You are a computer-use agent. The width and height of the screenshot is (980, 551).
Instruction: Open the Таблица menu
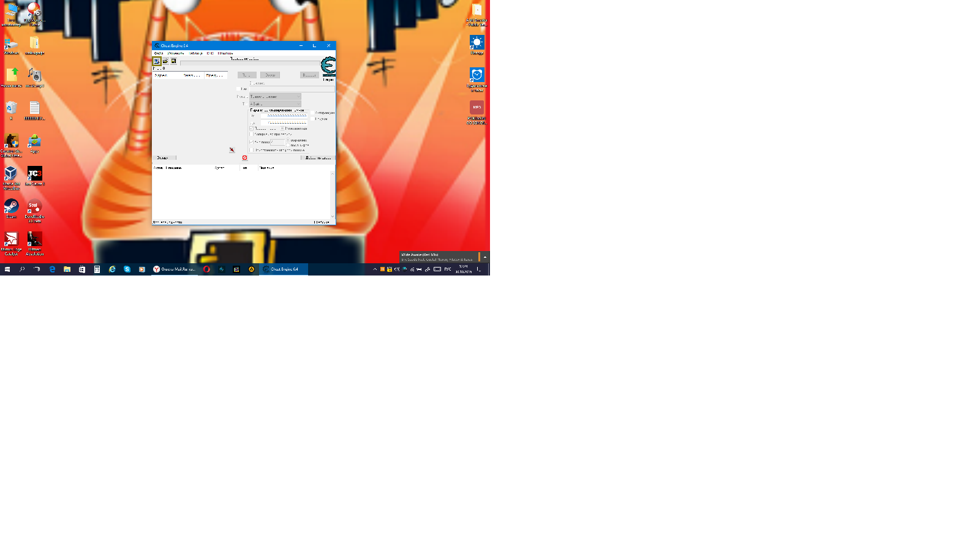click(195, 53)
